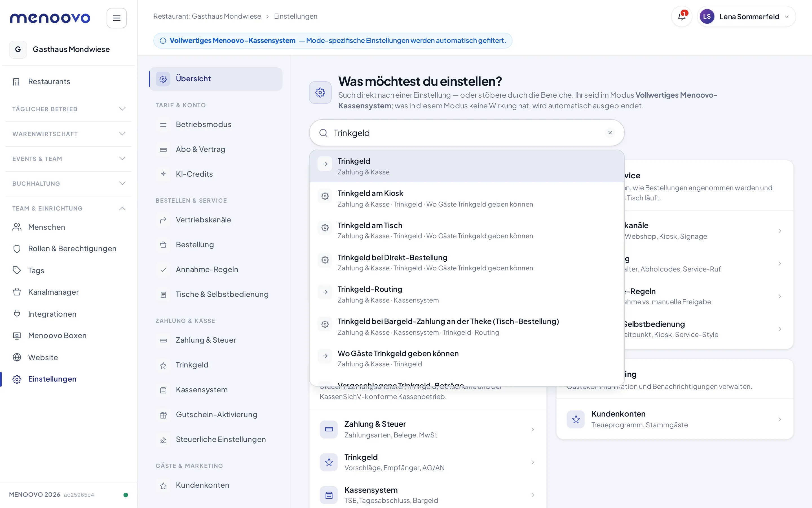This screenshot has height=508, width=812.
Task: Open Menoovo Boxen
Action: point(69,335)
